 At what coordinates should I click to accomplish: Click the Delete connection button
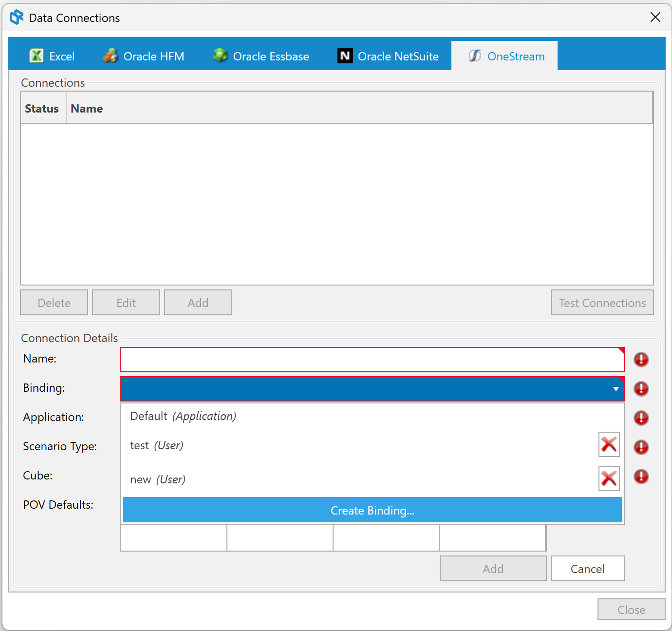pyautogui.click(x=54, y=303)
